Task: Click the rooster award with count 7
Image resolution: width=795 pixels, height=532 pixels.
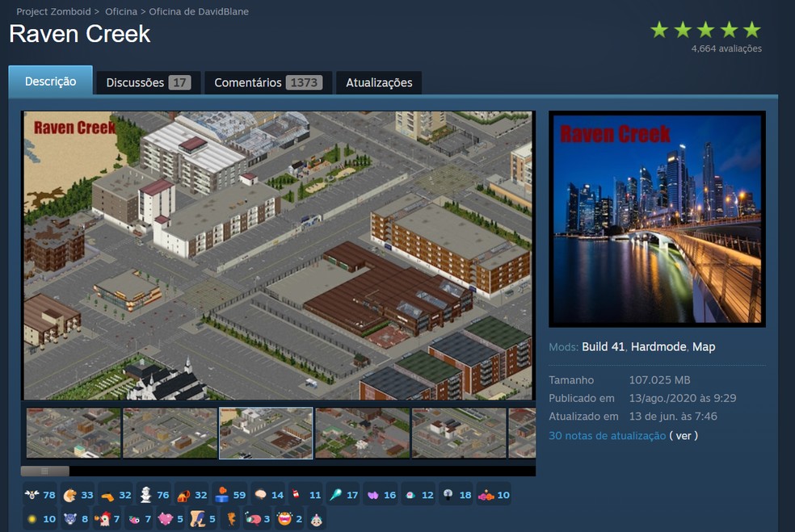Action: pyautogui.click(x=107, y=519)
